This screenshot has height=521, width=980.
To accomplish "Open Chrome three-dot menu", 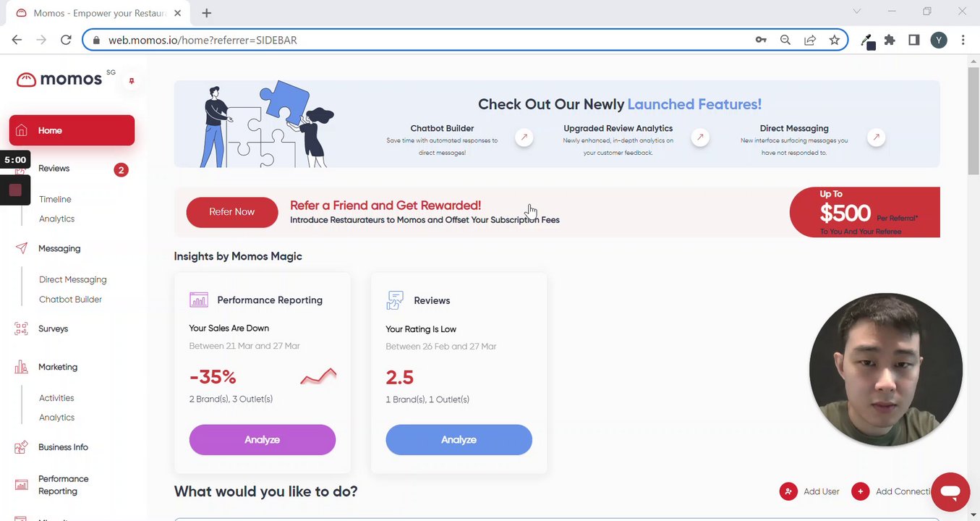I will (x=963, y=40).
